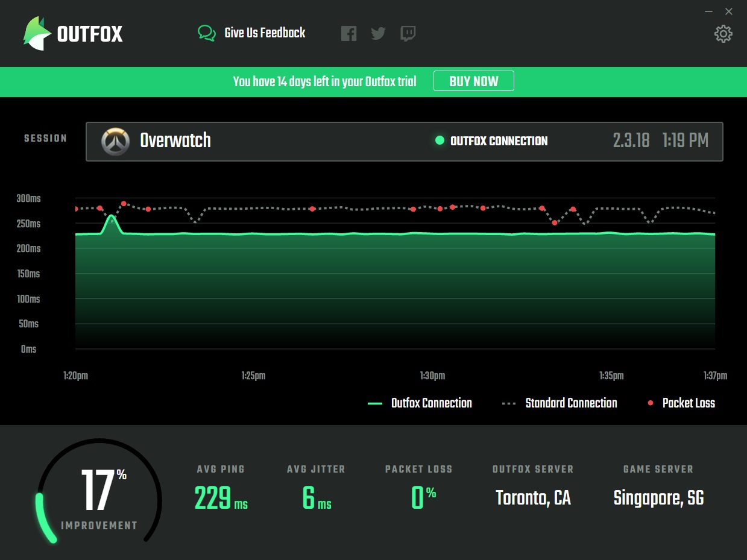Click the Outfox Connection legend entry
Screen dimensions: 747x560
pyautogui.click(x=420, y=403)
